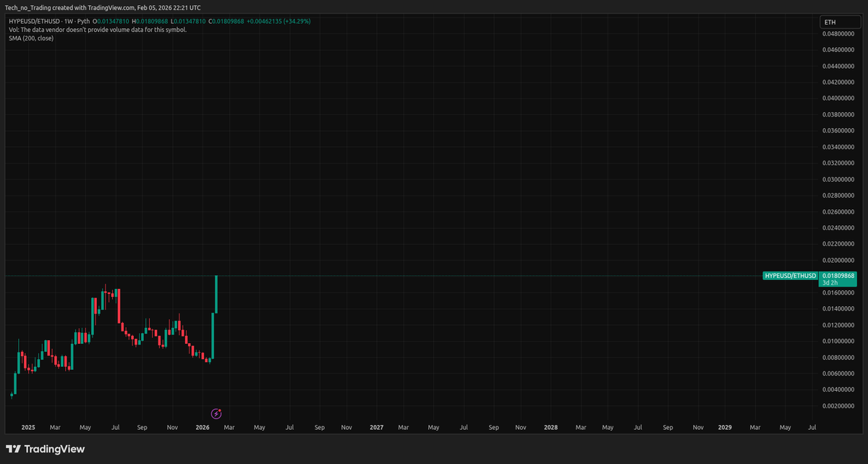Click the latest tall green weekly candle
868x464 pixels.
click(x=217, y=295)
